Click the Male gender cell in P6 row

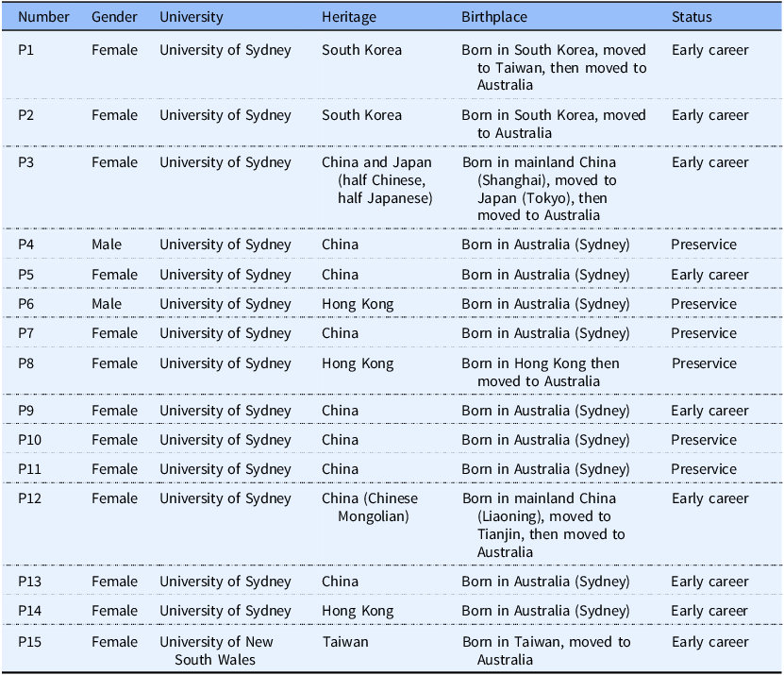point(107,304)
